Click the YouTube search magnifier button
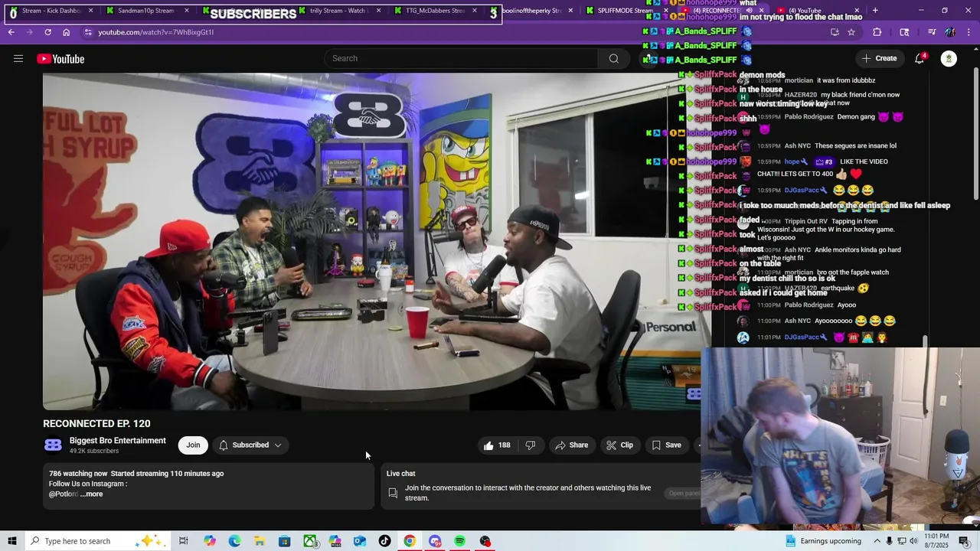The image size is (980, 551). pos(613,59)
